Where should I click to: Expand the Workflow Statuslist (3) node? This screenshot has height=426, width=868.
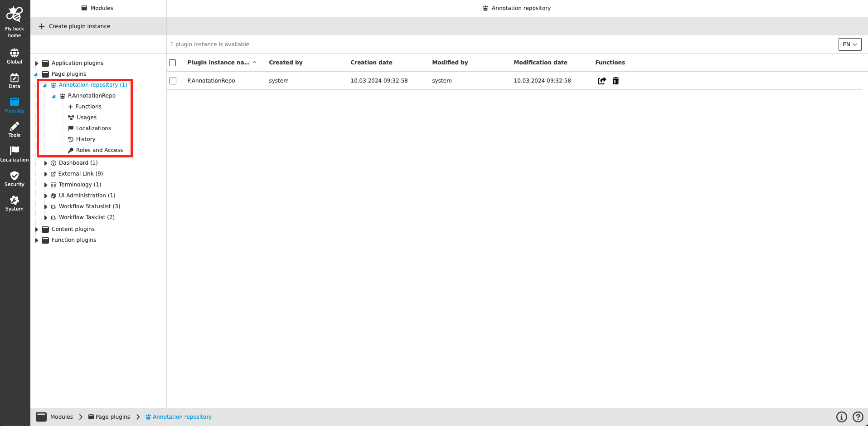pos(45,206)
